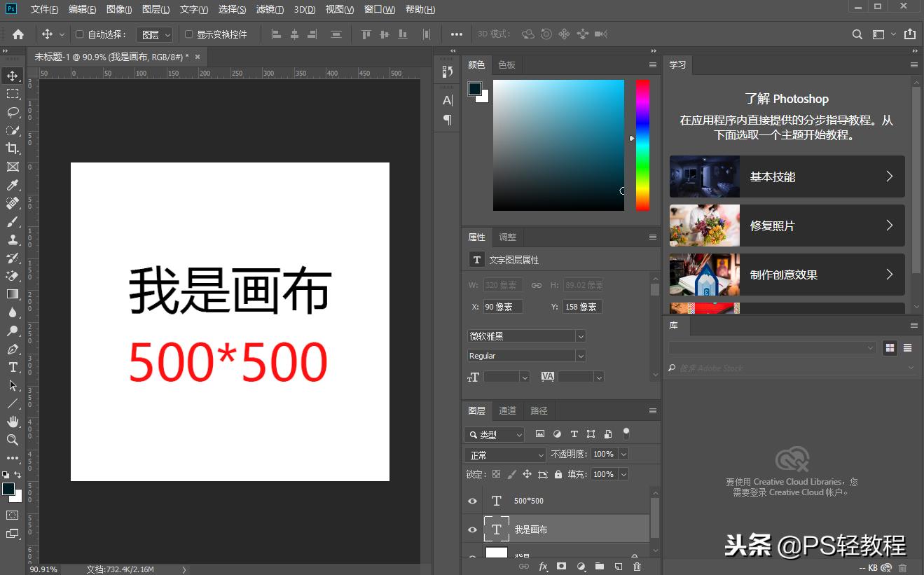Click the 搜索 Adobe Stock search field
The image size is (924, 575).
[771, 368]
